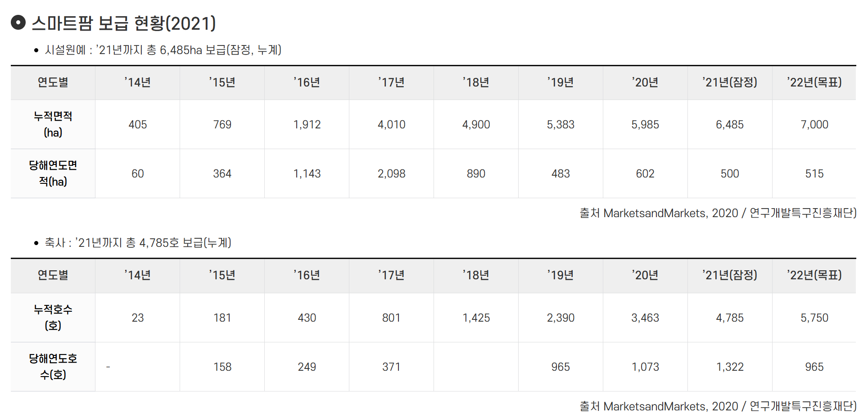Click the second table's MarketsandMarkets source text
868x414 pixels.
[718, 406]
